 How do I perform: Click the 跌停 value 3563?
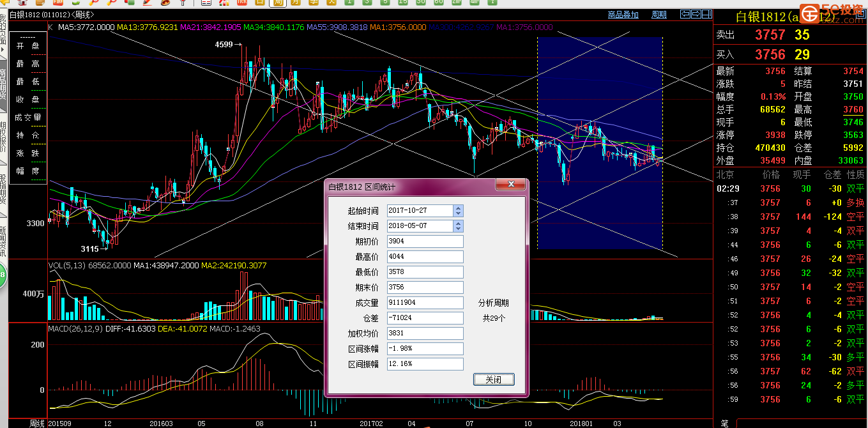point(853,135)
